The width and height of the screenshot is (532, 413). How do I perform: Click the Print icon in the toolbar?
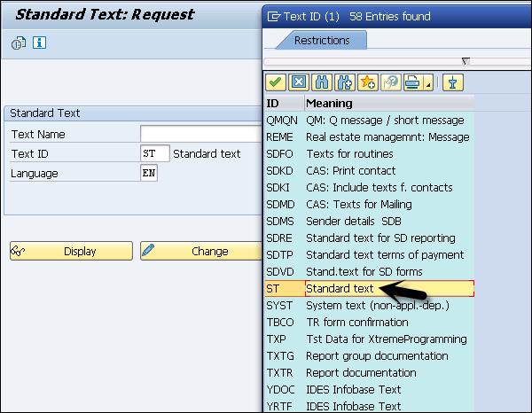[x=413, y=82]
